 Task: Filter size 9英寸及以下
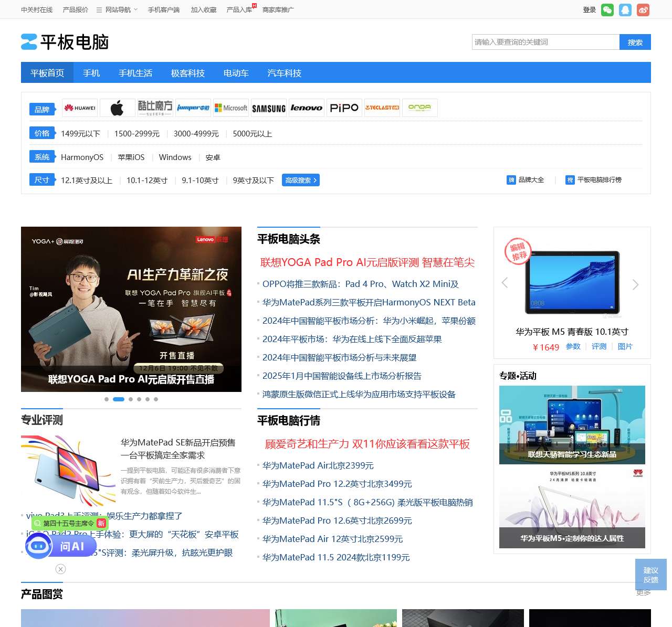(x=254, y=180)
